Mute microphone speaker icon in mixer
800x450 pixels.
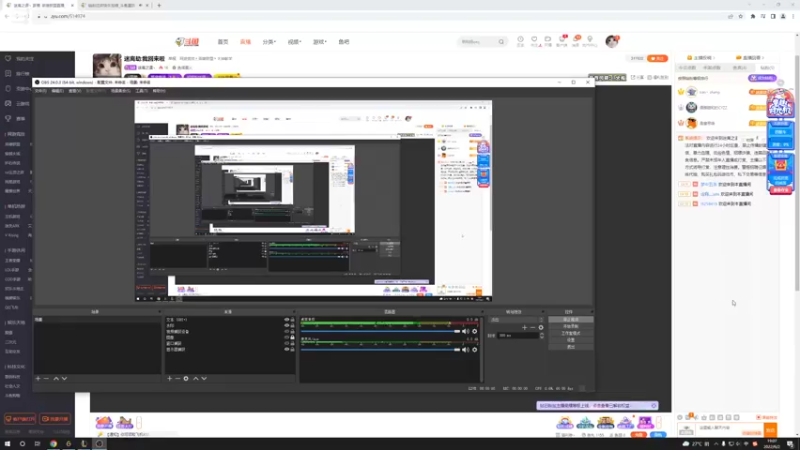[x=465, y=349]
